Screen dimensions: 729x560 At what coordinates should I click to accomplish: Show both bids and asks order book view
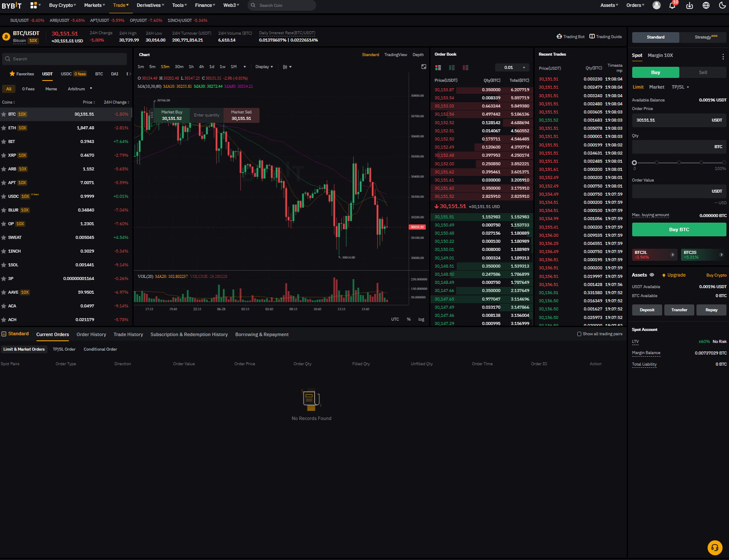pyautogui.click(x=438, y=68)
